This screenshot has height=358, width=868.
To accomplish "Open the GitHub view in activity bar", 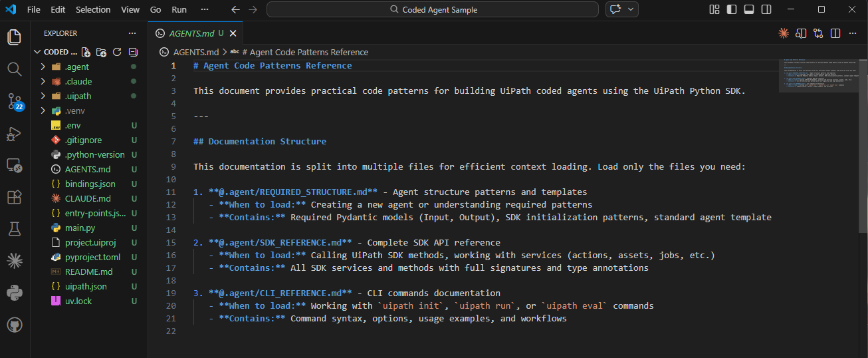I will click(15, 325).
